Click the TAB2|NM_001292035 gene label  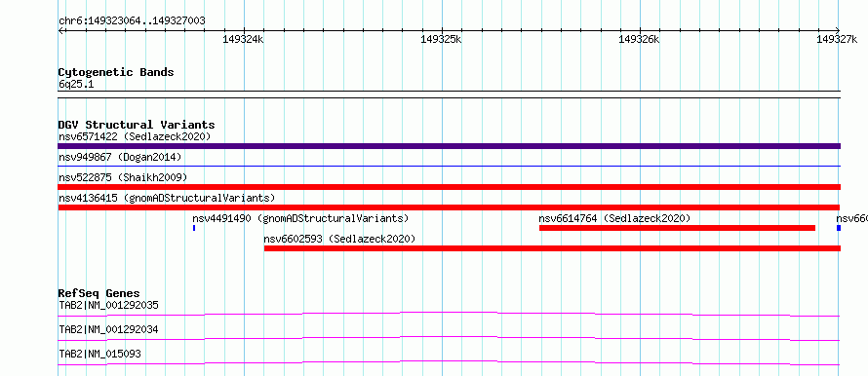[x=108, y=305]
